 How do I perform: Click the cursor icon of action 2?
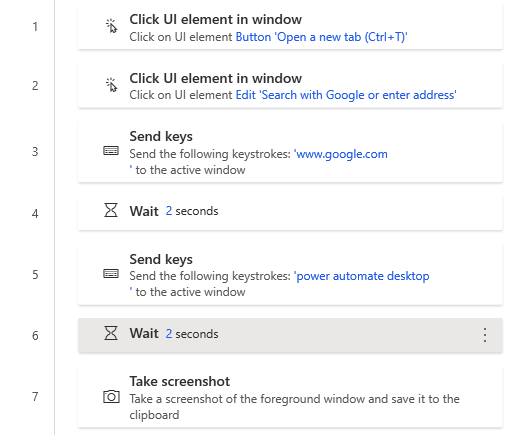point(111,85)
